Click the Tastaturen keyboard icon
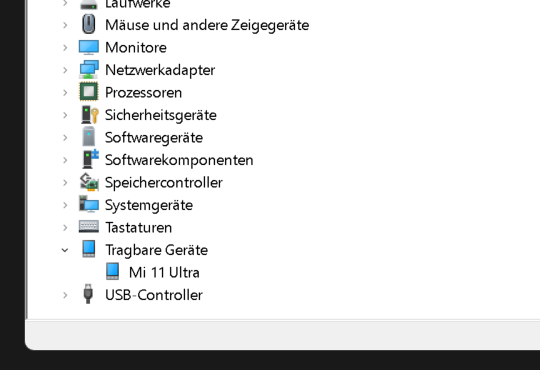This screenshot has height=370, width=540. click(x=89, y=227)
